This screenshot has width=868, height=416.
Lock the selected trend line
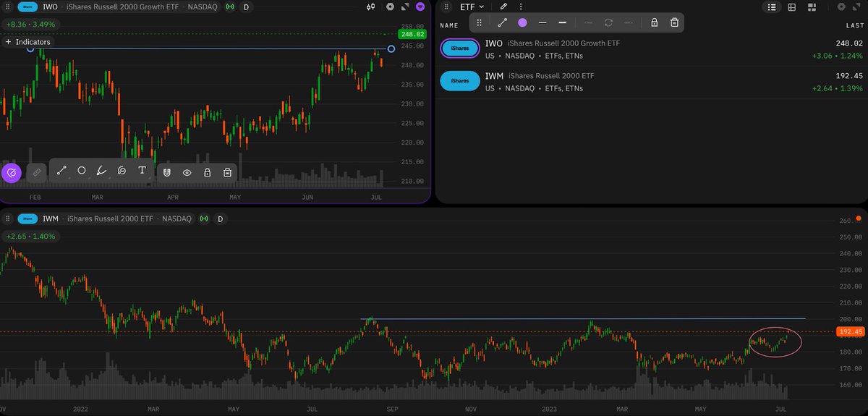(654, 22)
